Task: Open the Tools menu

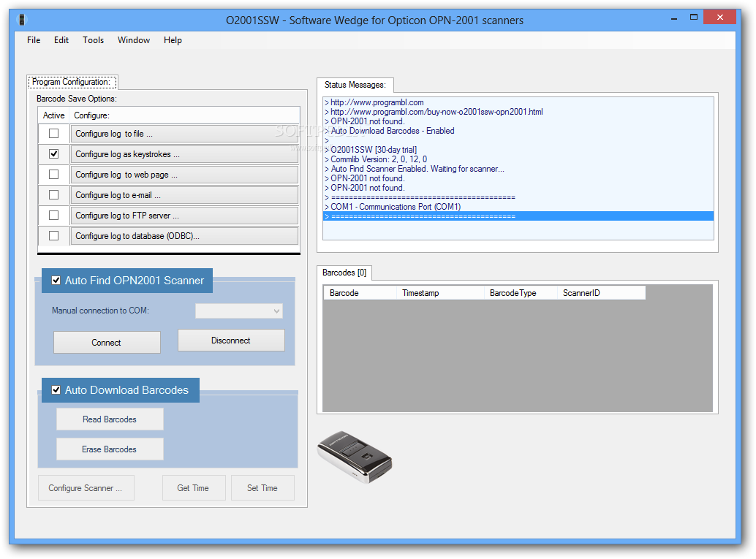Action: (93, 40)
